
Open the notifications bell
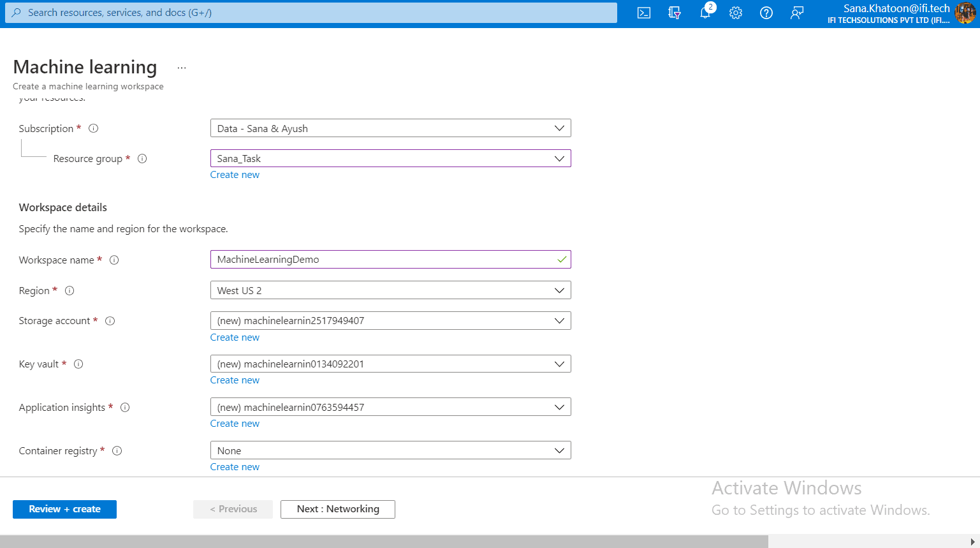(x=705, y=13)
